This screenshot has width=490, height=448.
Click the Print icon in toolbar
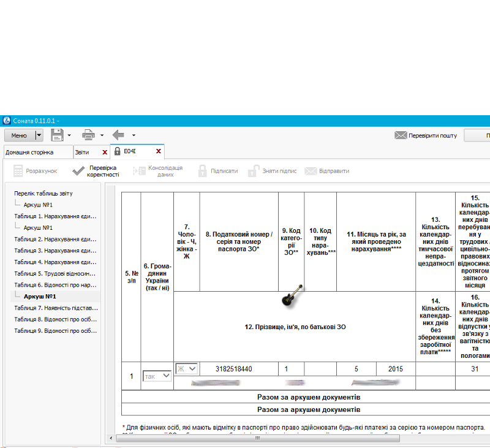click(x=89, y=135)
